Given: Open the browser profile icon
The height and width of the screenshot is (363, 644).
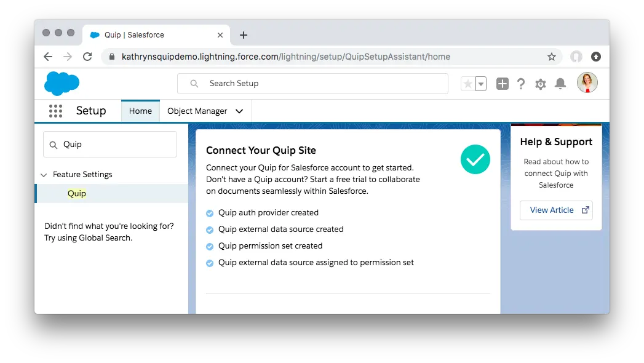Looking at the screenshot, I should [x=576, y=57].
